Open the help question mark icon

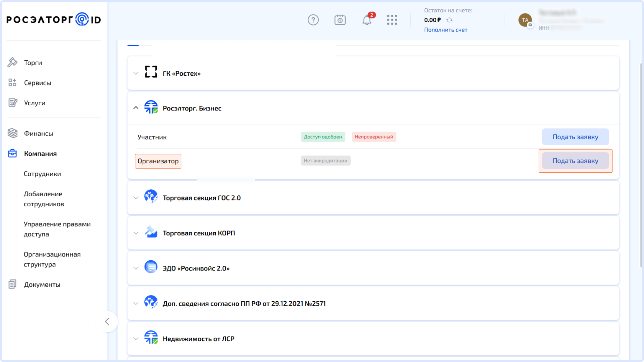tap(313, 20)
